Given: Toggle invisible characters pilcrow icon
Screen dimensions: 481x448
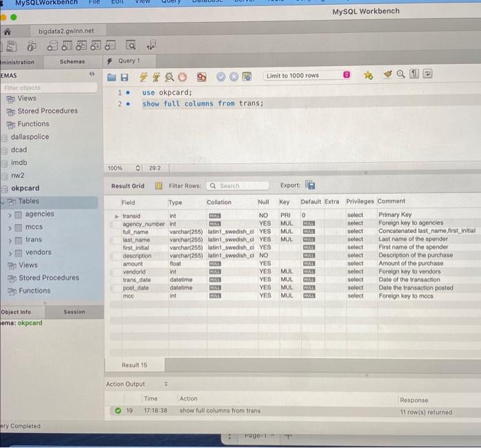Looking at the screenshot, I should coord(414,74).
